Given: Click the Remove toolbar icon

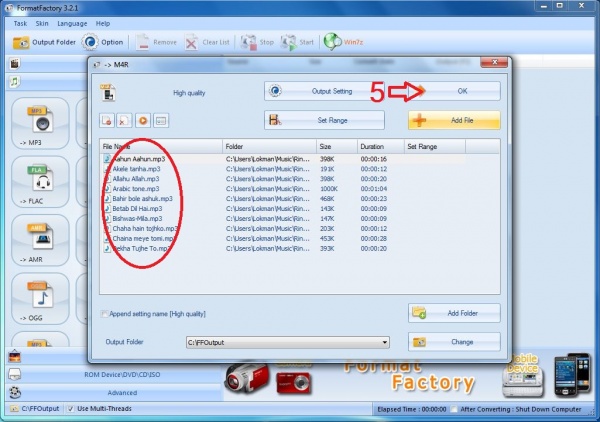Looking at the screenshot, I should click(156, 42).
